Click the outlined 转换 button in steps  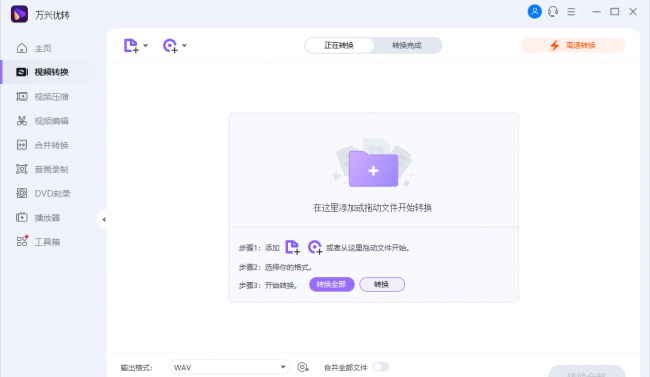(x=382, y=285)
